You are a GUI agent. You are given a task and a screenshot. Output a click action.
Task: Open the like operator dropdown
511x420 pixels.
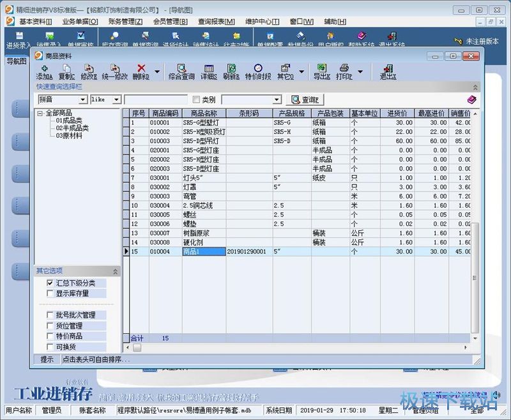[x=117, y=100]
